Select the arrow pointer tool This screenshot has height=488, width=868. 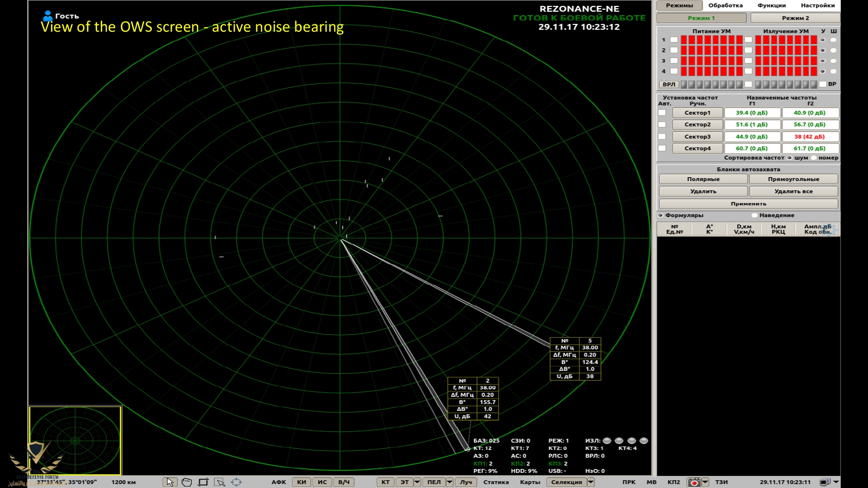[x=170, y=482]
